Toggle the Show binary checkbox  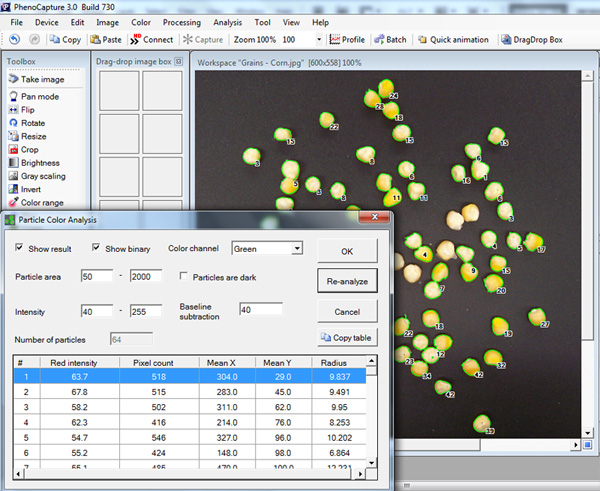tap(97, 248)
